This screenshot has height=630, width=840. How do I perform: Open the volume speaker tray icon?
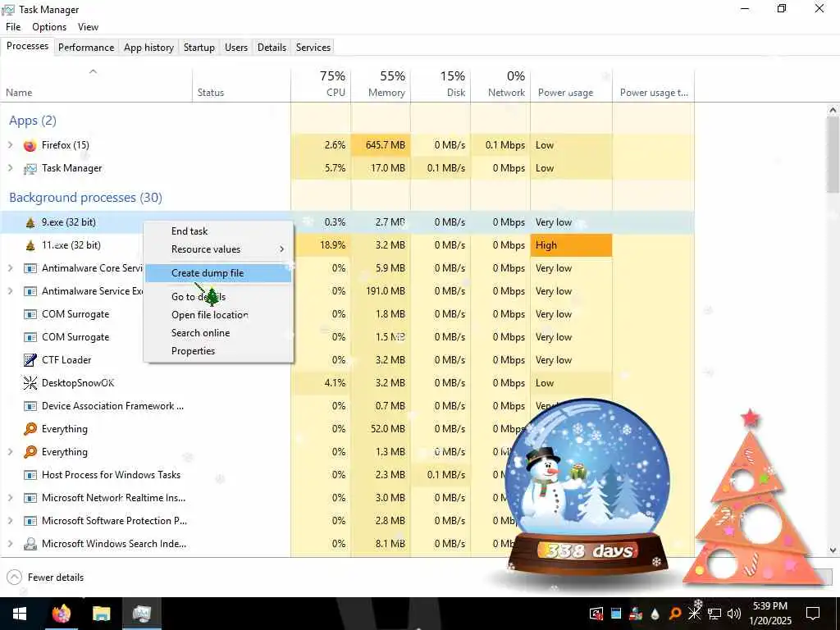[x=734, y=614]
